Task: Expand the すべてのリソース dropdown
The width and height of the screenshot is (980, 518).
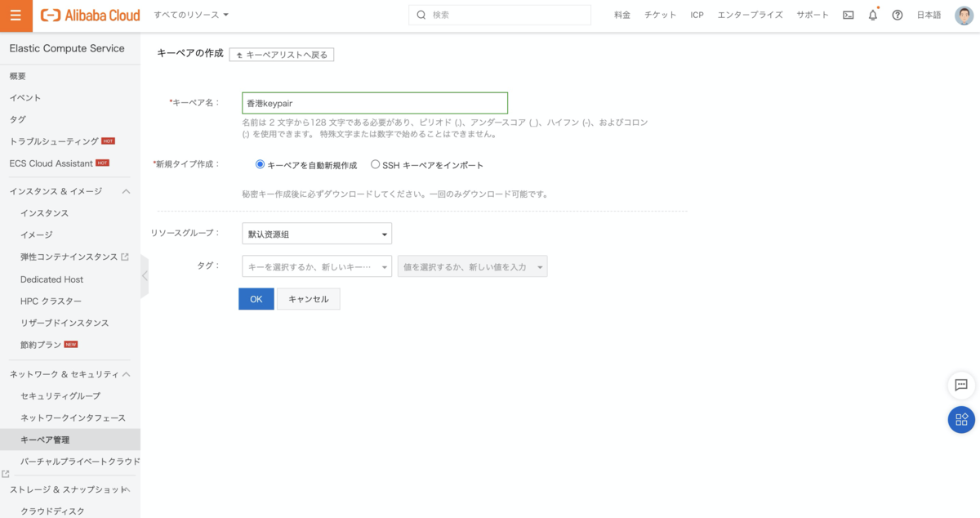Action: click(191, 15)
